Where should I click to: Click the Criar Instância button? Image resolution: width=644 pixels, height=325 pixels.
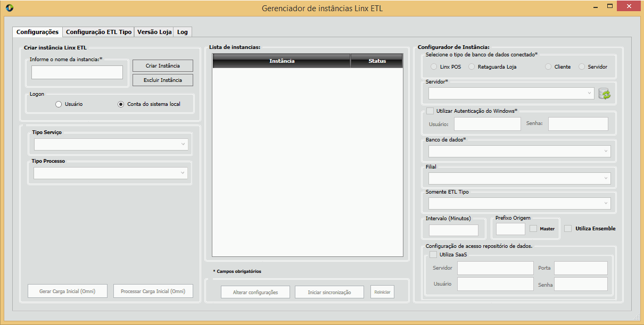(x=162, y=66)
